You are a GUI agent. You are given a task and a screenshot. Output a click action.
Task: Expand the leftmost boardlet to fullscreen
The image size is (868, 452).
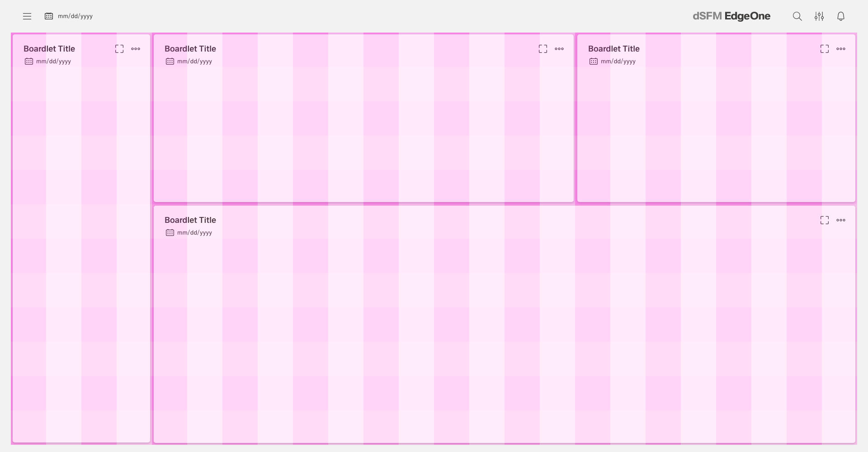[x=119, y=49]
